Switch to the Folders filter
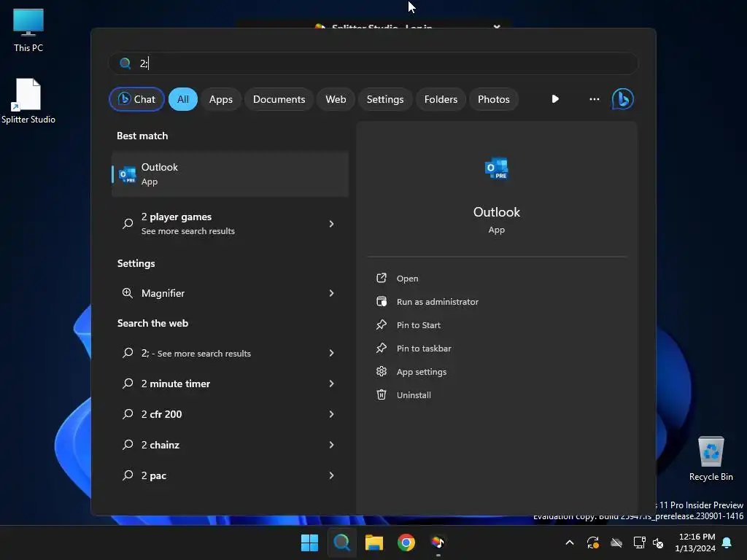Screen dimensions: 747x560 point(441,99)
